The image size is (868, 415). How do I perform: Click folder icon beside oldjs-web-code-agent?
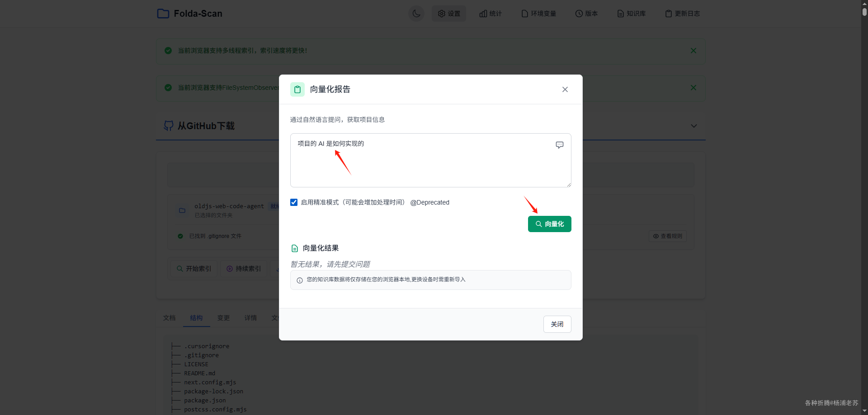(x=182, y=210)
